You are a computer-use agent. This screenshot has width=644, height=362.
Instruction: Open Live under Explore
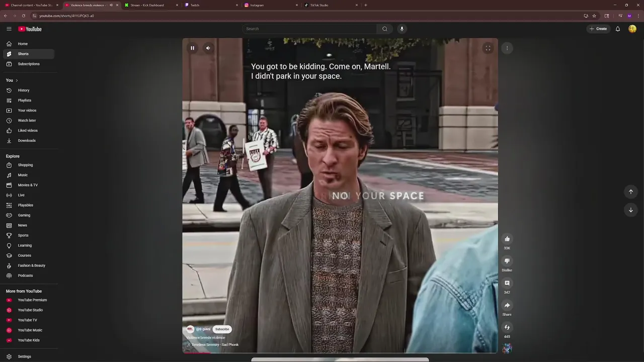point(29,195)
